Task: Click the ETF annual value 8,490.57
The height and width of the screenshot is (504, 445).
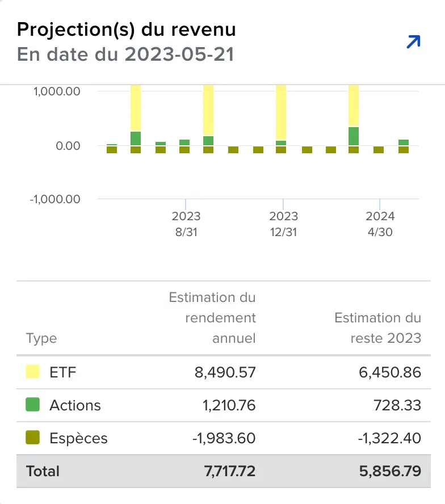Action: point(225,372)
